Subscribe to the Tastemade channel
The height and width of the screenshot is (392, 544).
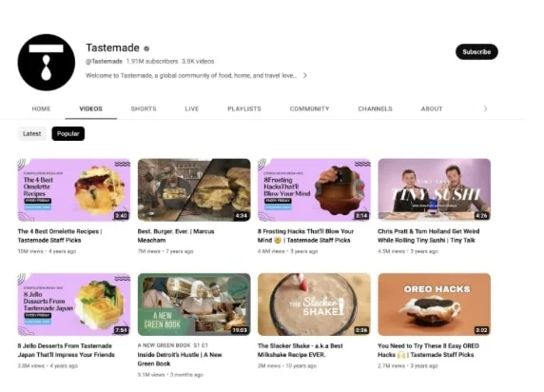(x=476, y=51)
